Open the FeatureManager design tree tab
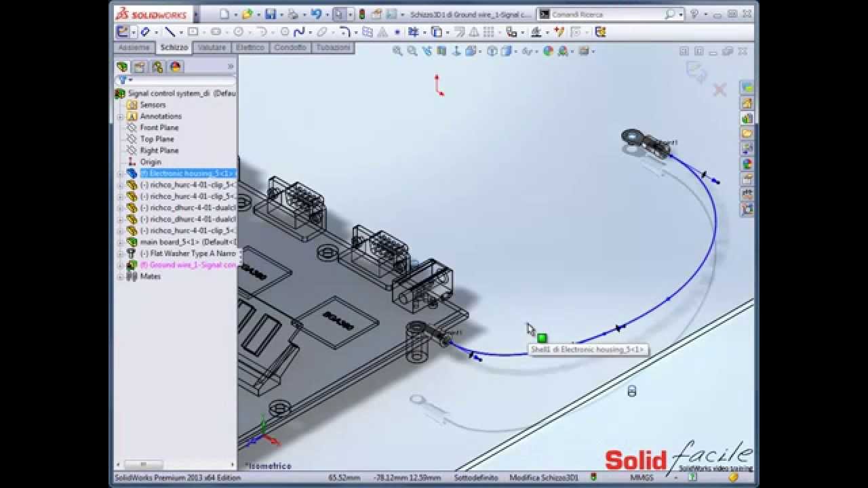The image size is (868, 488). tap(122, 66)
